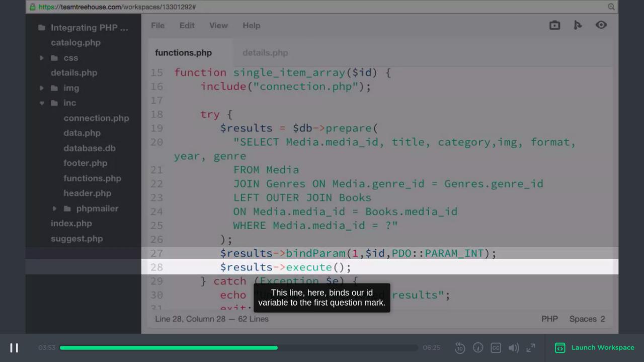
Task: Open database.db in the file tree
Action: point(90,149)
